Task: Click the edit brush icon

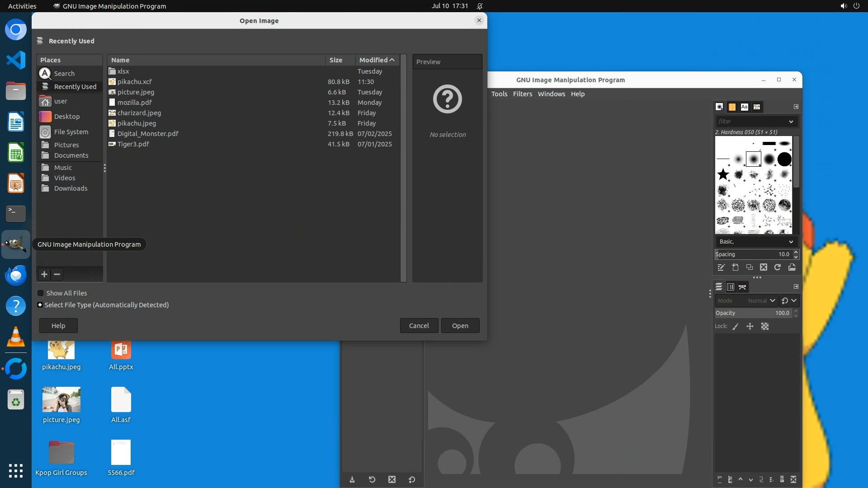Action: (721, 267)
